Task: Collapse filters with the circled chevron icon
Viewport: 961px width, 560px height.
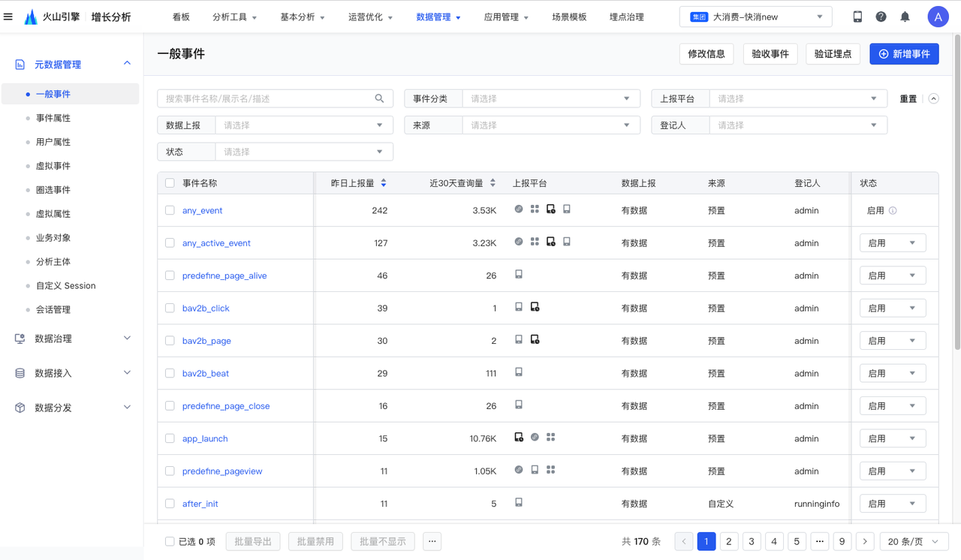Action: [933, 99]
